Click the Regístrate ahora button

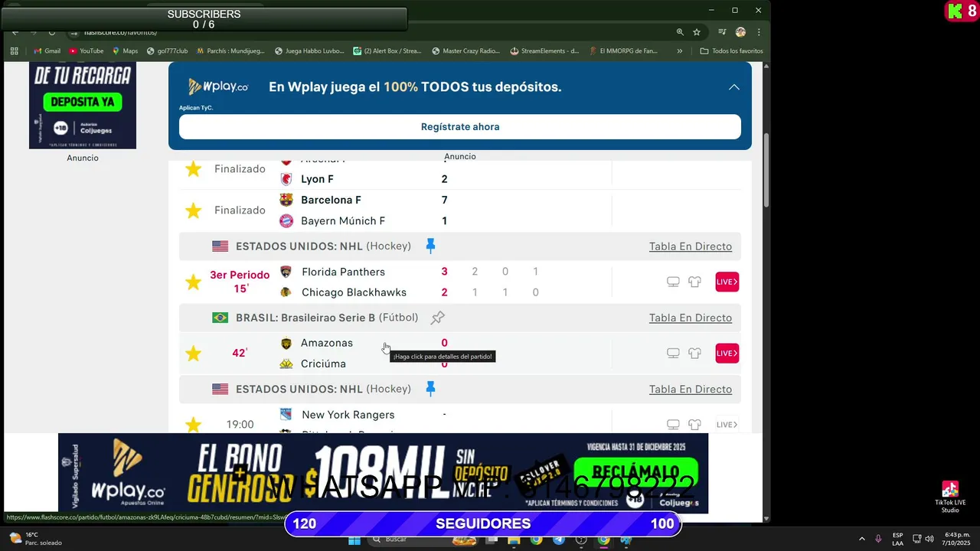point(460,127)
